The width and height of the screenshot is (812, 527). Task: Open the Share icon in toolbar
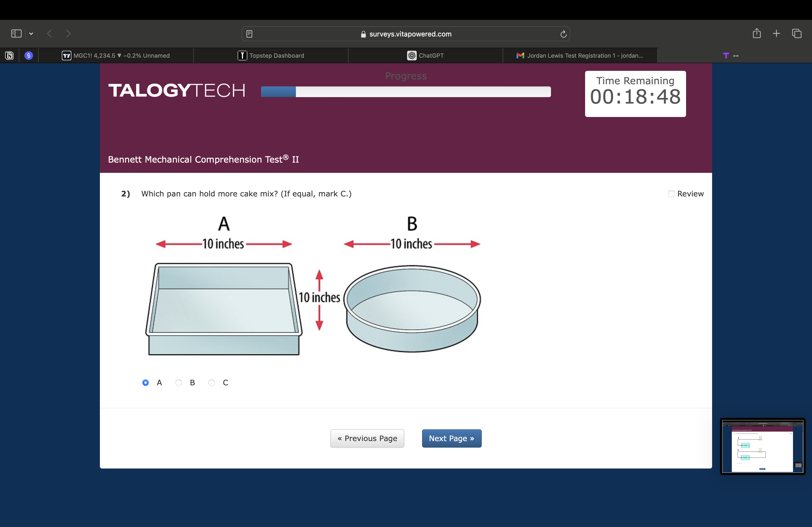pyautogui.click(x=756, y=33)
